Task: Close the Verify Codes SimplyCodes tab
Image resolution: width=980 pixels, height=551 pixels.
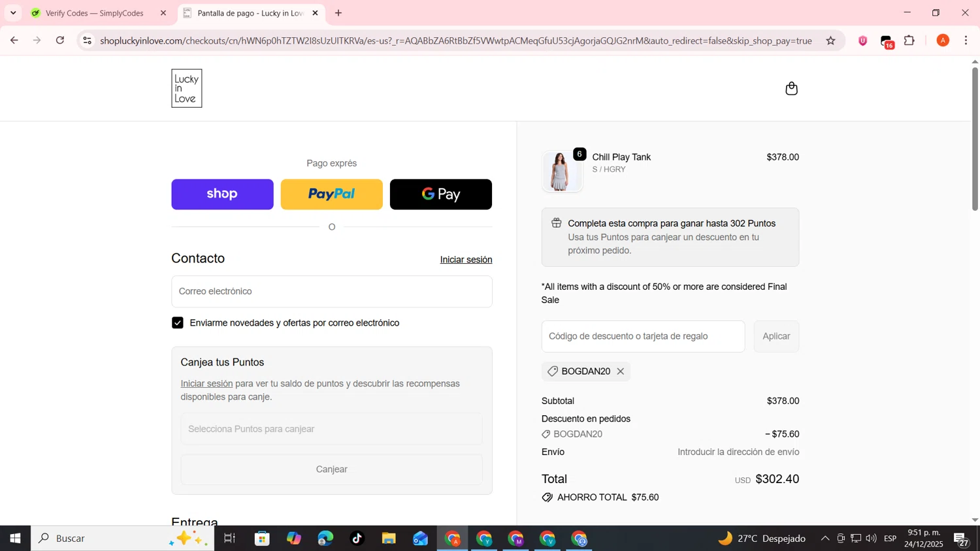Action: pyautogui.click(x=163, y=13)
